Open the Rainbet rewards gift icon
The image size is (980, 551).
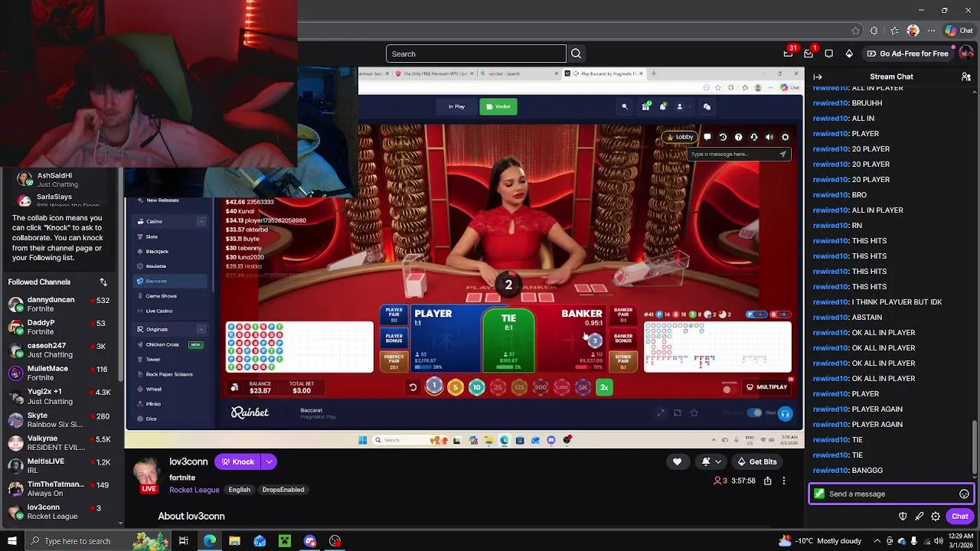(x=645, y=106)
